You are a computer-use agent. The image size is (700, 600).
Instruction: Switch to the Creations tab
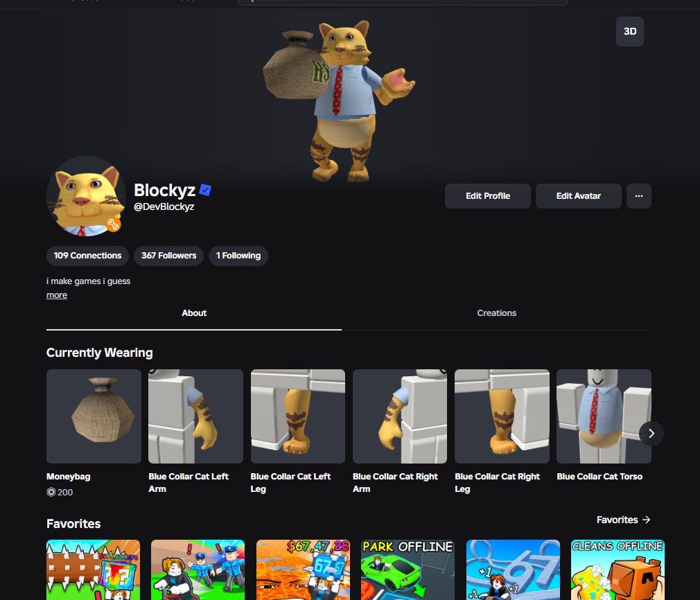click(496, 313)
